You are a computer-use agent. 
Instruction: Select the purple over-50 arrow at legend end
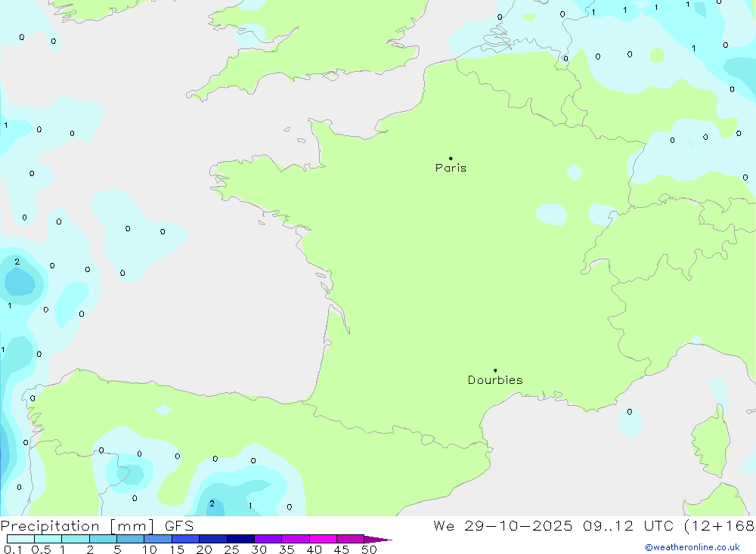pos(378,540)
